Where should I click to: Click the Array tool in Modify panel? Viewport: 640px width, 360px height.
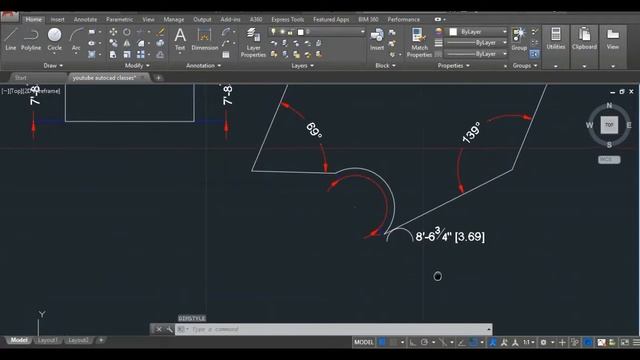point(141,54)
